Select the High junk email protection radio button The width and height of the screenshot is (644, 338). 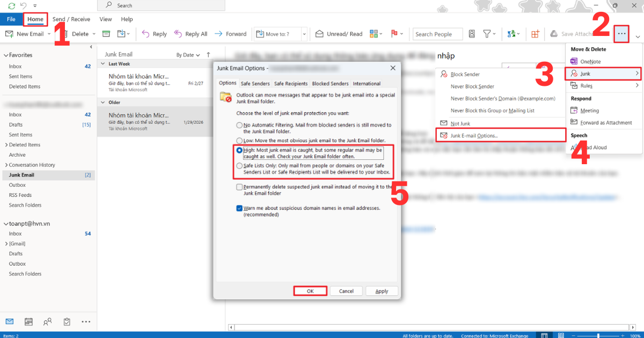pyautogui.click(x=239, y=151)
